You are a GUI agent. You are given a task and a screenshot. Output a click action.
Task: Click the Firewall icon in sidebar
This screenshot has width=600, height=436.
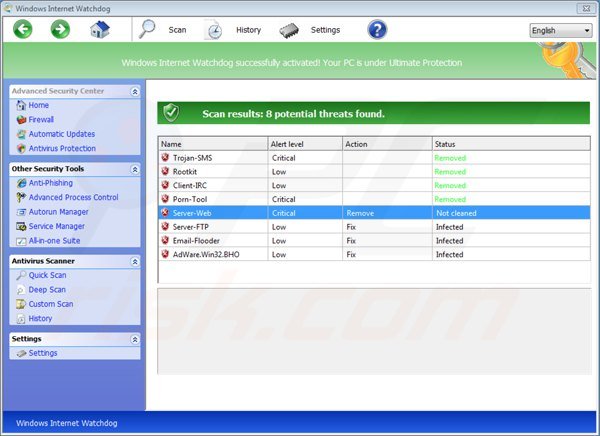click(21, 119)
